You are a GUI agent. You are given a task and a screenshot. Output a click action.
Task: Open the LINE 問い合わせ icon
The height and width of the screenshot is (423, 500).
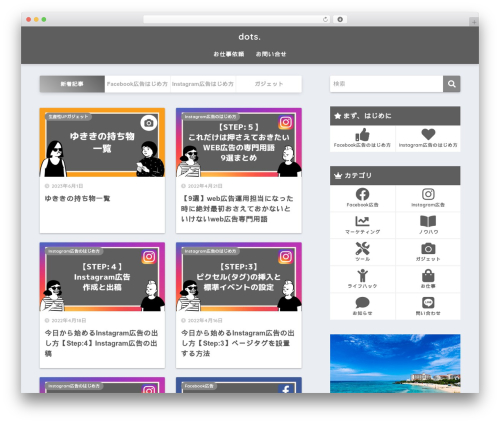(x=428, y=303)
